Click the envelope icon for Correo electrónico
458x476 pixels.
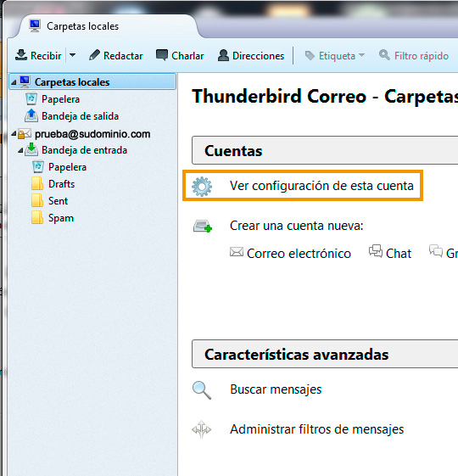click(237, 252)
